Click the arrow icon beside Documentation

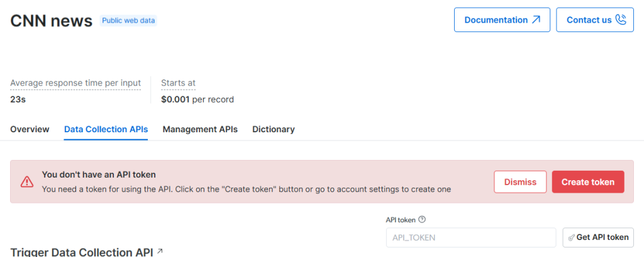click(x=536, y=20)
